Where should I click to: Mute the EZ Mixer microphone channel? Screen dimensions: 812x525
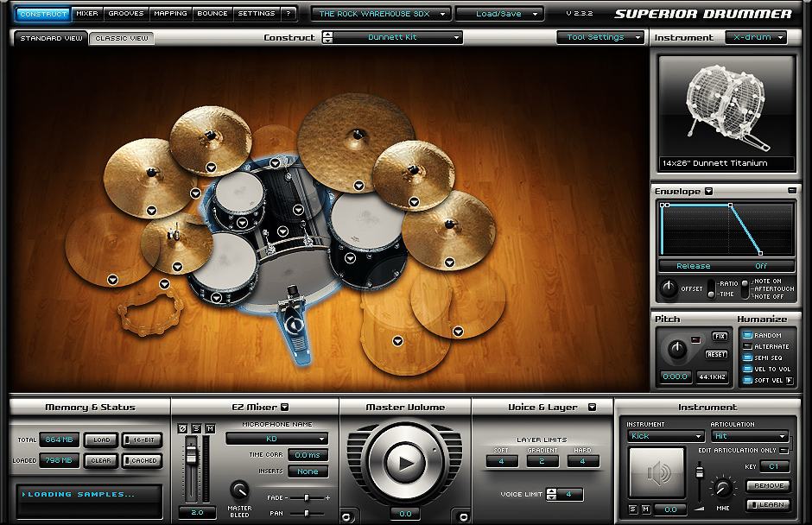click(x=210, y=428)
